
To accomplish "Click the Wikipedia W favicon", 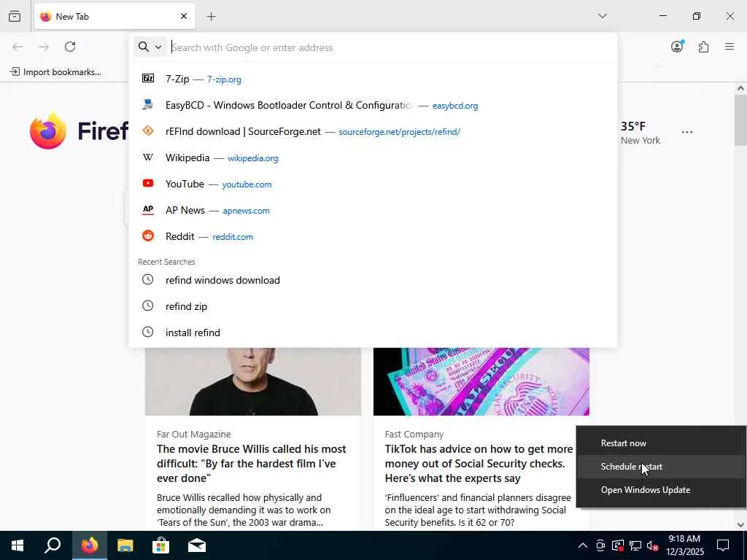I will (x=148, y=157).
